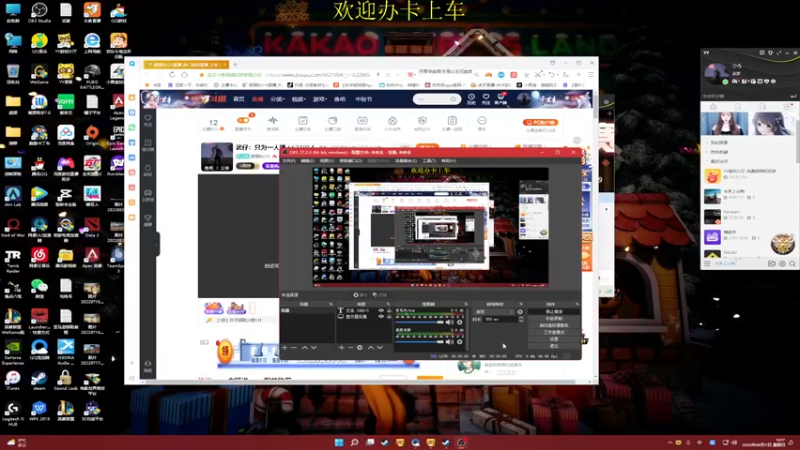Start Virtual Camera in OBS controls

pyautogui.click(x=554, y=325)
